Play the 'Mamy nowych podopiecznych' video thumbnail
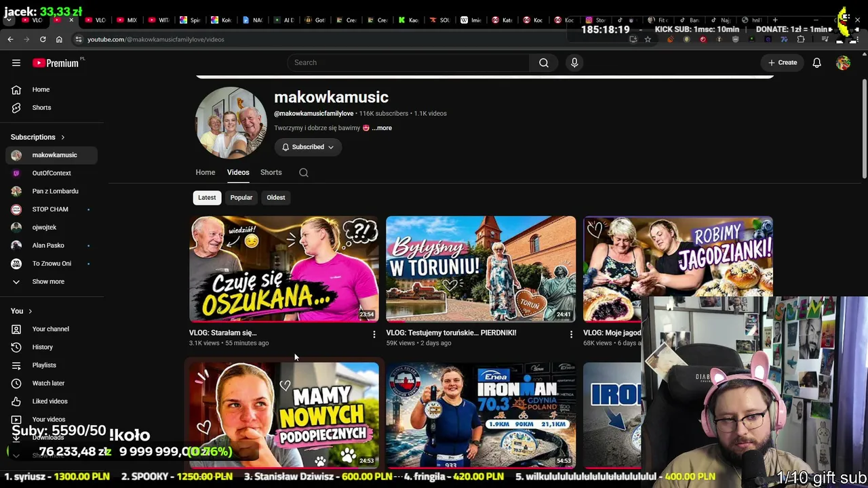 click(x=284, y=415)
